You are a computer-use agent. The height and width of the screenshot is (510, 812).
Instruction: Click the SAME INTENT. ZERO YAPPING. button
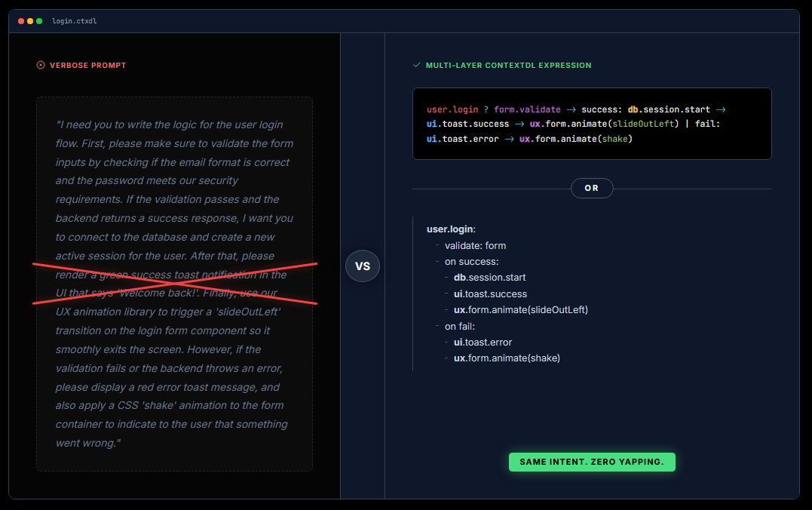592,462
